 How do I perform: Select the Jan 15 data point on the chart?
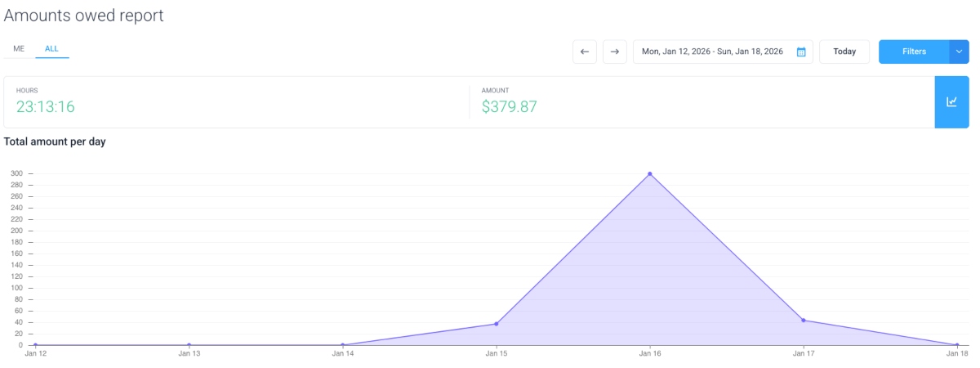click(x=497, y=324)
